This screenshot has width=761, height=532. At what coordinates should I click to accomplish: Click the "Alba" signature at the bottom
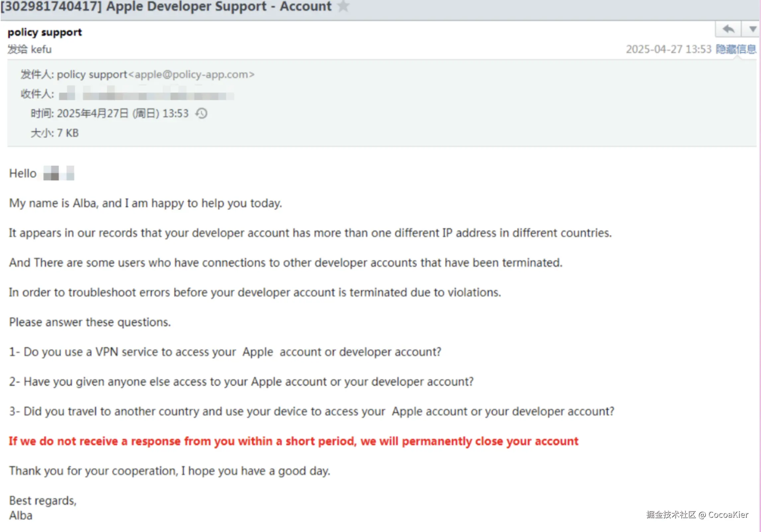coord(21,515)
